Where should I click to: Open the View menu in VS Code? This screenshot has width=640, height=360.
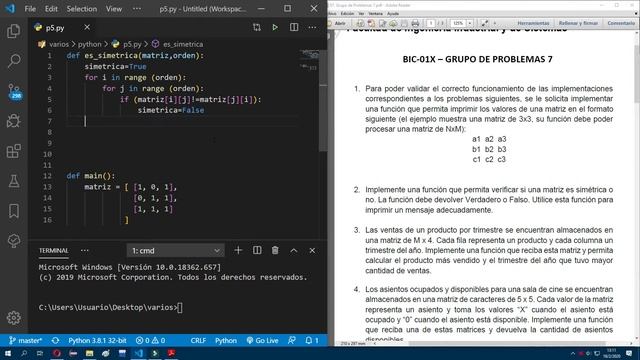(114, 9)
